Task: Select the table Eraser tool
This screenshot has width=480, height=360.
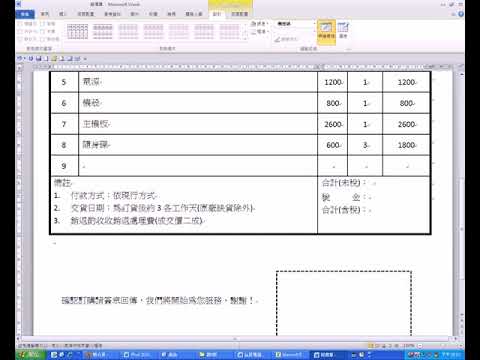Action: click(x=343, y=30)
